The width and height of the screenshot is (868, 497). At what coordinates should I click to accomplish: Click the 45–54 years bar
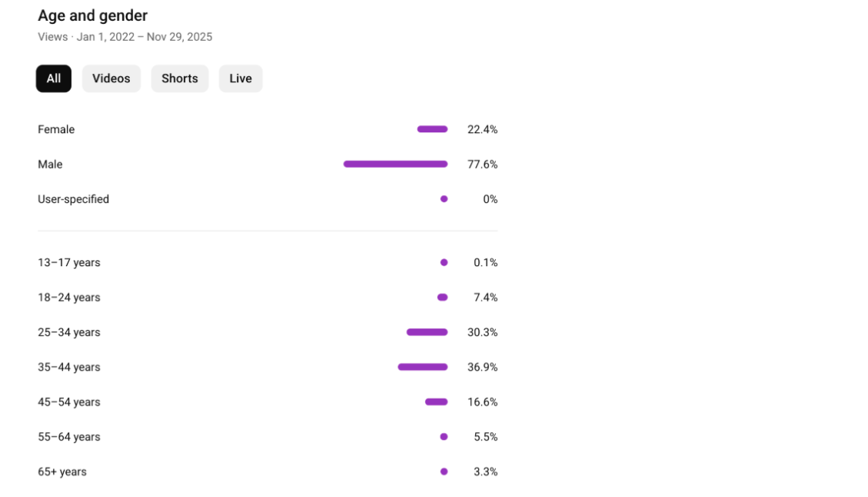point(436,402)
